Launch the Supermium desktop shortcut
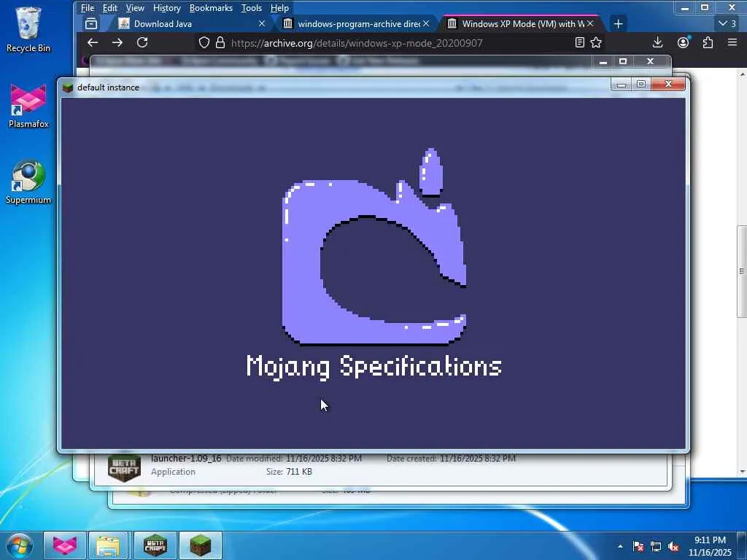Viewport: 747px width, 560px height. [28, 182]
